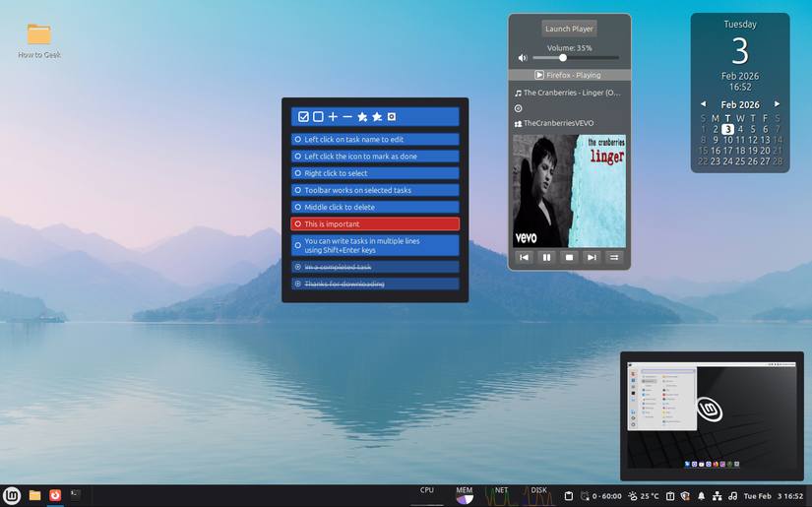
Task: Switch to the red browser app in taskbar
Action: click(x=55, y=495)
